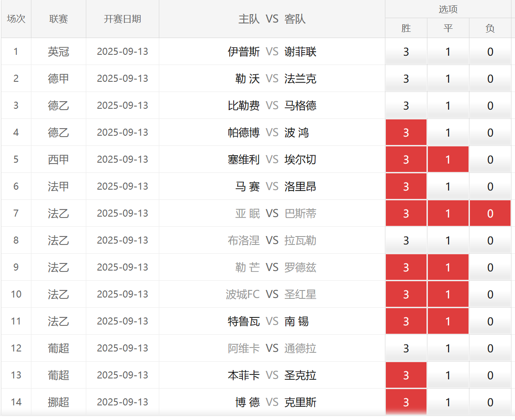Click the 选项 header
This screenshot has height=420, width=515.
pos(448,9)
